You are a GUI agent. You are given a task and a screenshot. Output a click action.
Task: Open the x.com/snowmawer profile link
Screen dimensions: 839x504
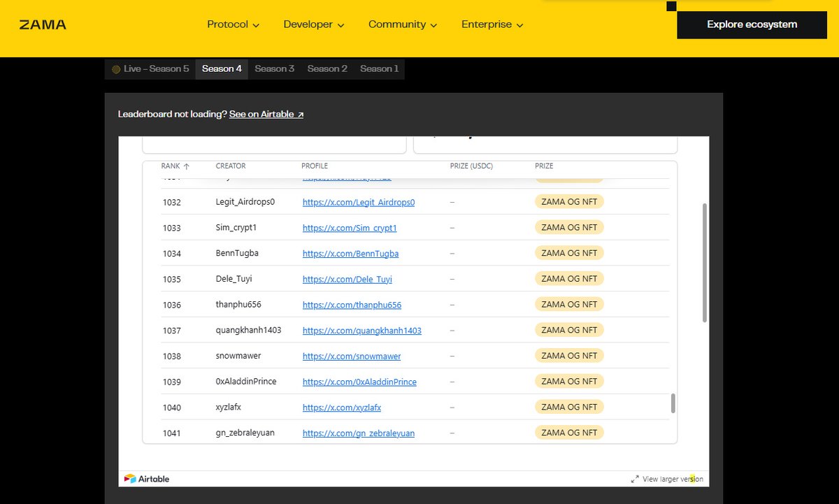click(x=352, y=357)
